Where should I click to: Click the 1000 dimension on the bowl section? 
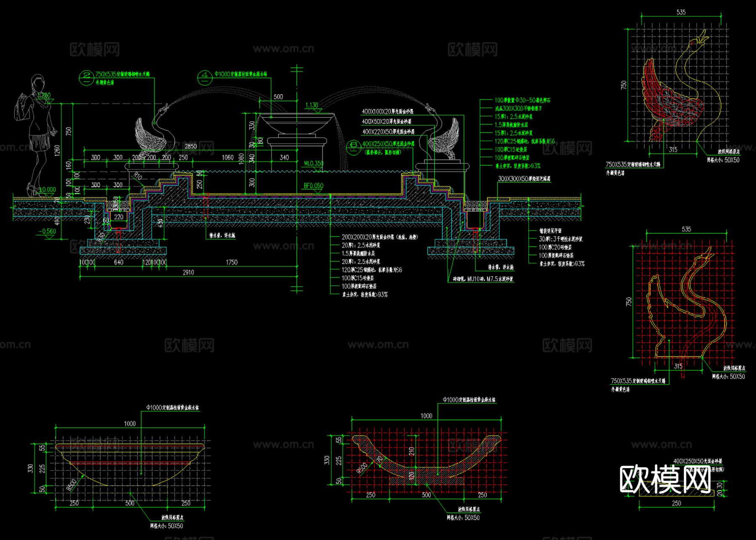(426, 416)
